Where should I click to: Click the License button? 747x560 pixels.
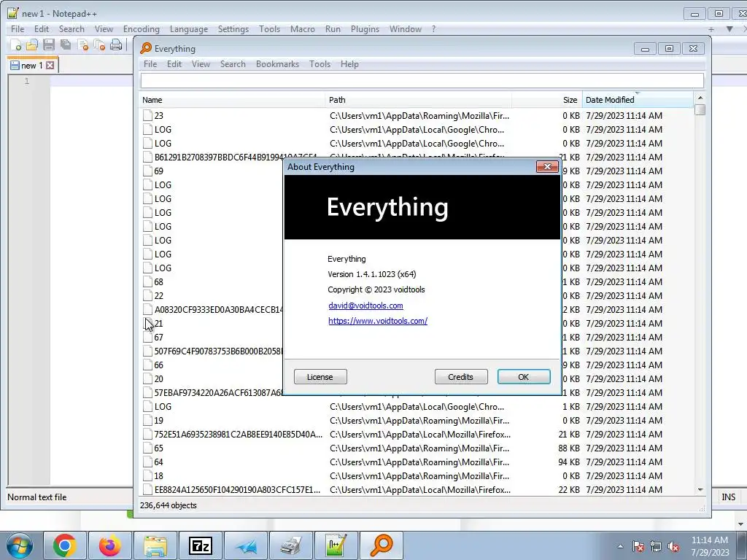(320, 377)
